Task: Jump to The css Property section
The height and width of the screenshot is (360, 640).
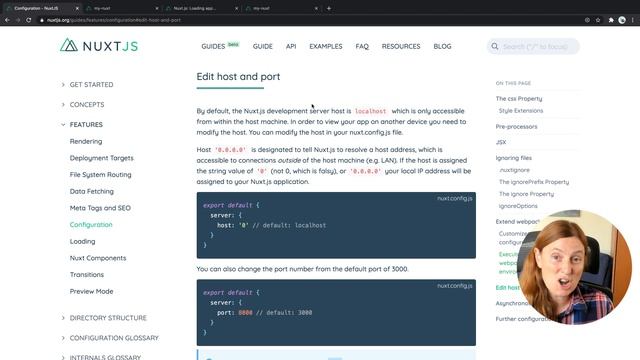Action: tap(519, 98)
